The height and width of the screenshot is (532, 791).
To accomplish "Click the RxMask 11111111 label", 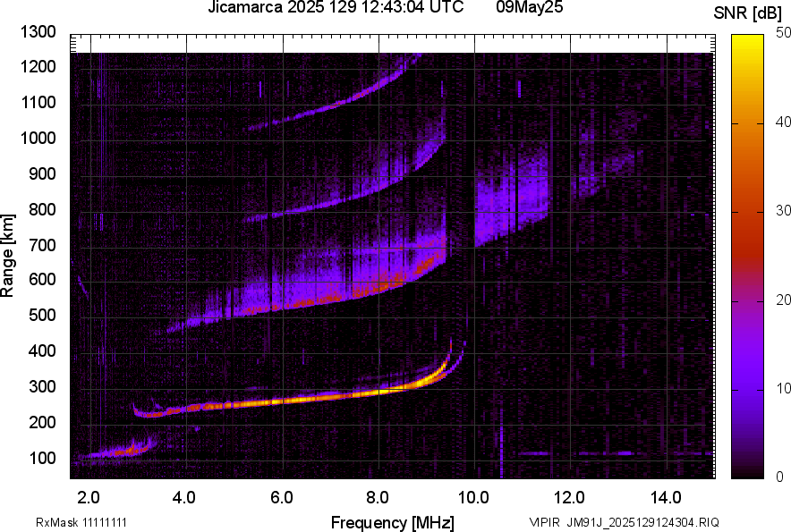I will coord(81,522).
